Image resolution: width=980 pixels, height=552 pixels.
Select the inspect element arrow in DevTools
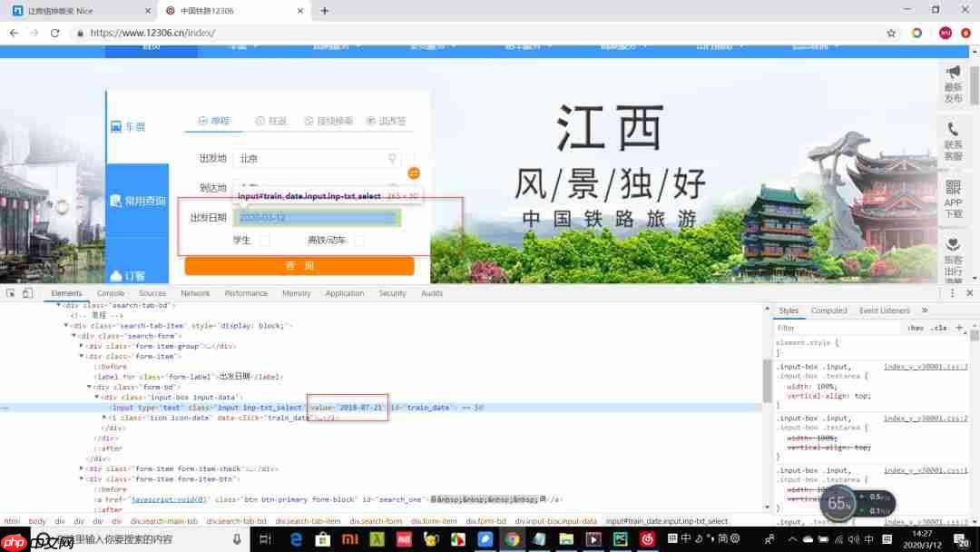point(11,292)
